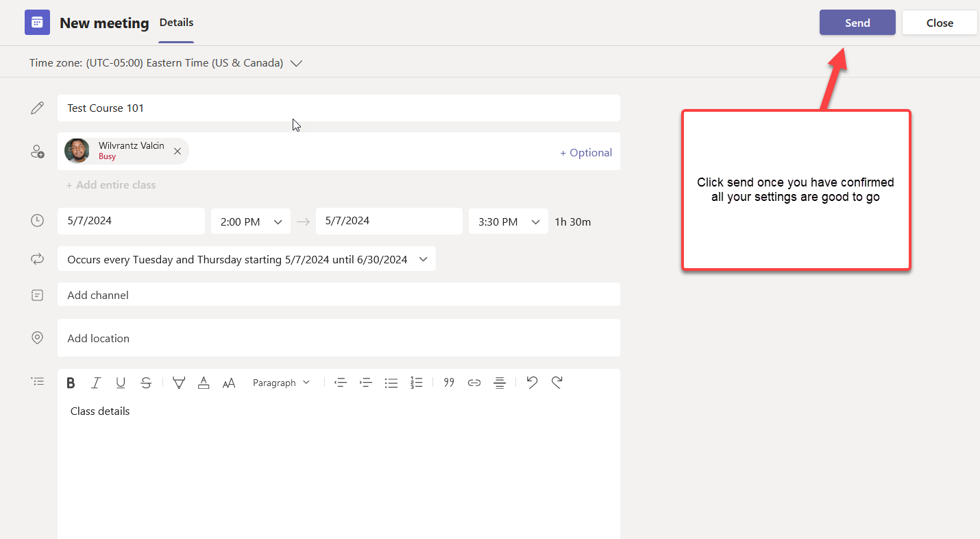
Task: Open the time zone selector chevron
Action: coord(296,63)
